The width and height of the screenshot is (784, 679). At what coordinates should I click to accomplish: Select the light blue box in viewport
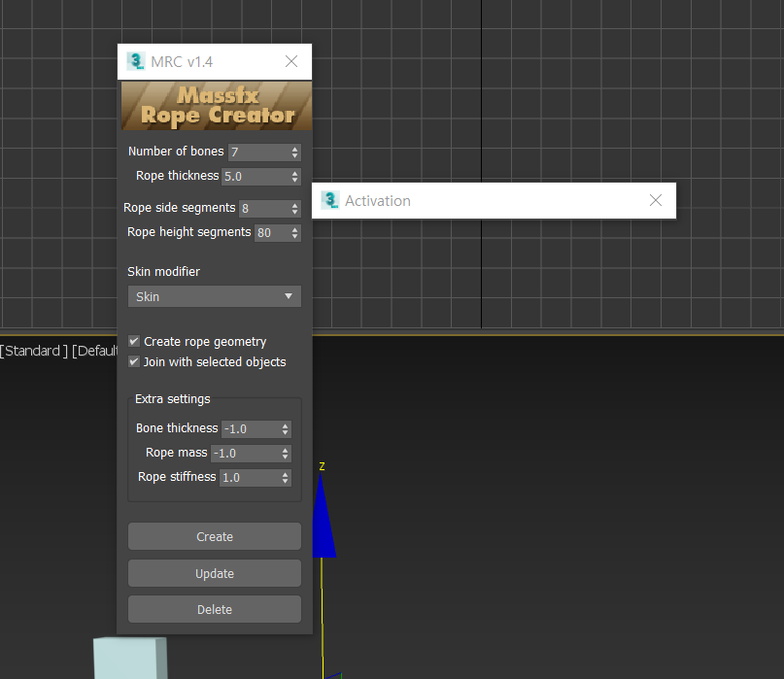pos(130,658)
